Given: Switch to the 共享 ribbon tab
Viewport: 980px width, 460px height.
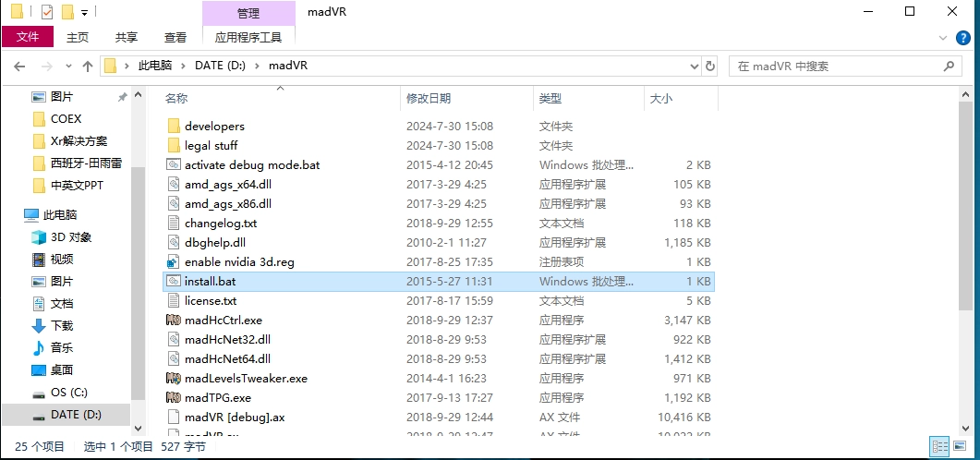Looking at the screenshot, I should 127,38.
